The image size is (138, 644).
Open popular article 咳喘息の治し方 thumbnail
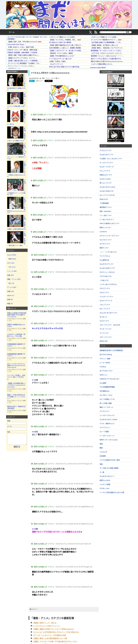[x=116, y=136]
